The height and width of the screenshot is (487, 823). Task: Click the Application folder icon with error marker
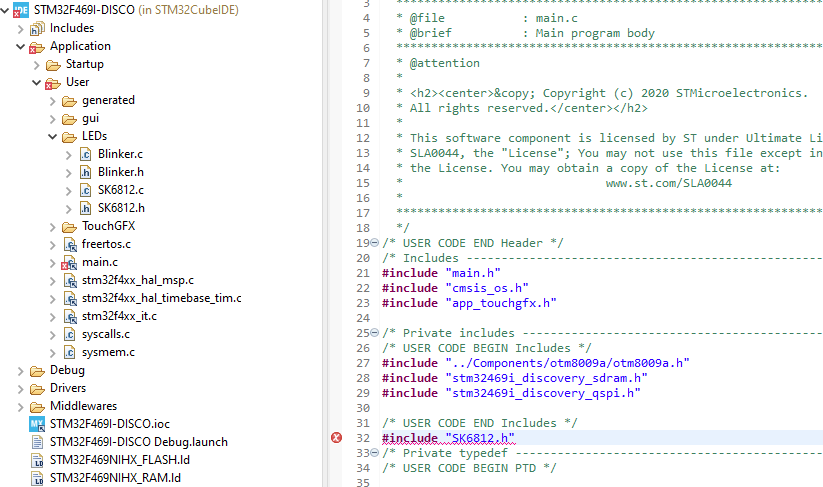(36, 47)
